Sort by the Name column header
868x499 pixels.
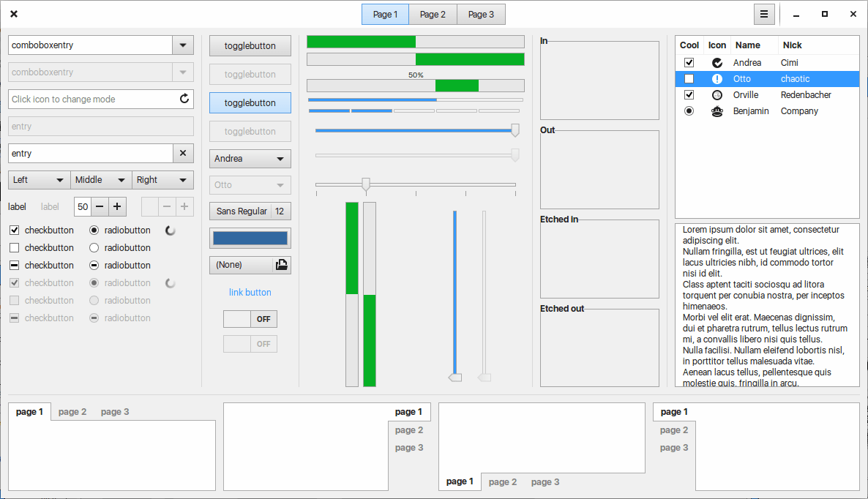point(754,45)
